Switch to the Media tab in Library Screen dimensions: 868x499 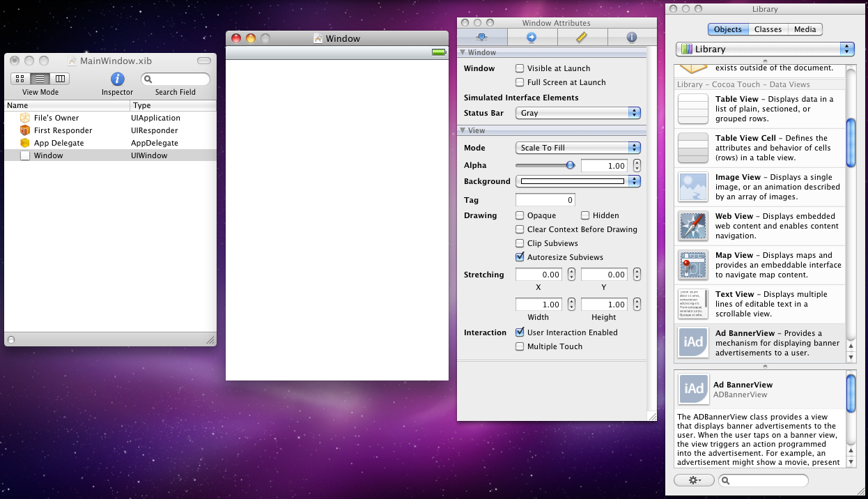coord(805,29)
